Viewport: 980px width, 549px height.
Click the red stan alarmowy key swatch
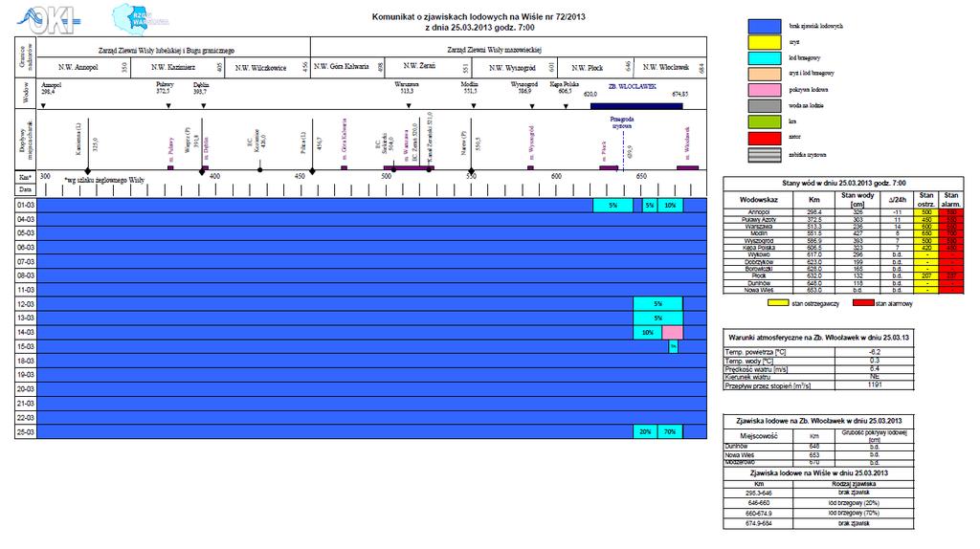pos(863,303)
